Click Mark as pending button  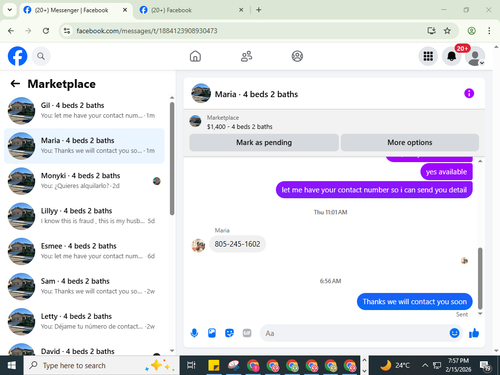(x=264, y=143)
